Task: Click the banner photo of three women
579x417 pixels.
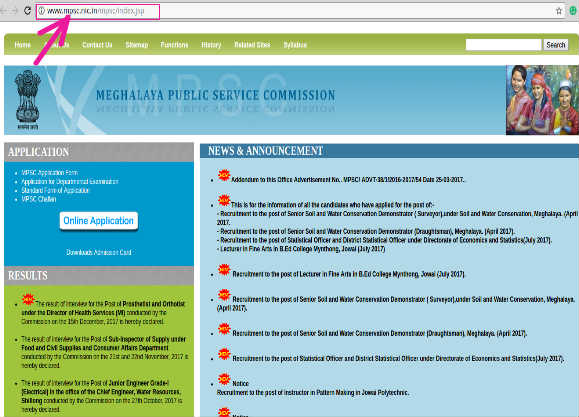Action: [x=542, y=100]
